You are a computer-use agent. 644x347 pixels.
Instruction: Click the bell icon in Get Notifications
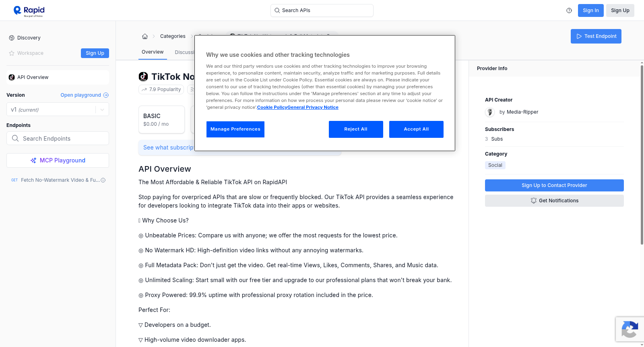[x=534, y=201]
